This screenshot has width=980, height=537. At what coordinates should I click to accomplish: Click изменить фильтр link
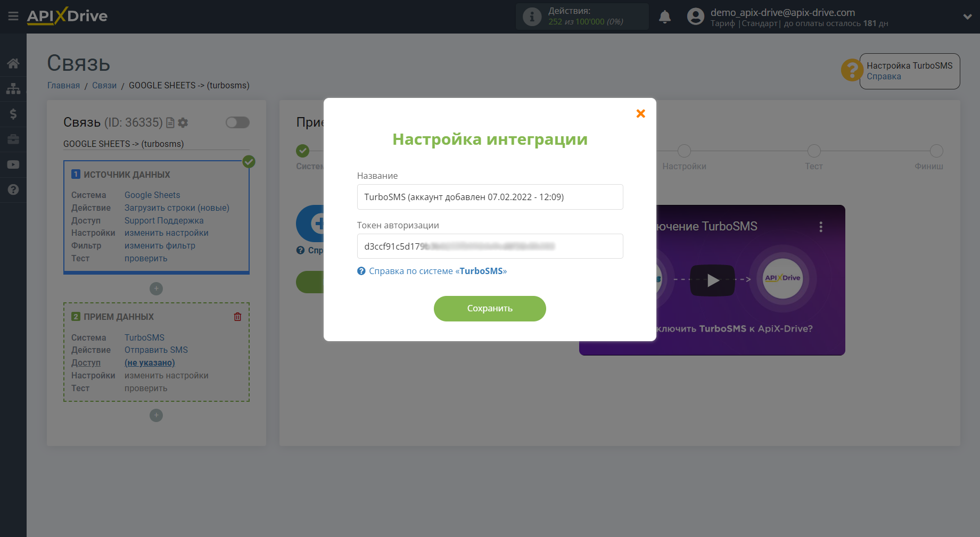(x=160, y=246)
